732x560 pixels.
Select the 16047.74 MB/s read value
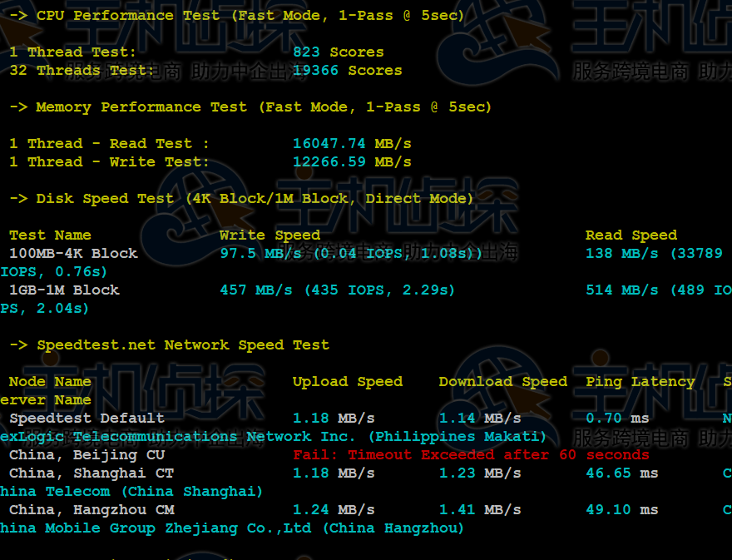click(x=352, y=143)
